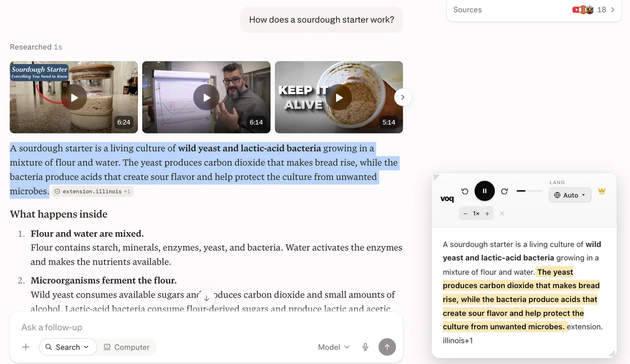Play the whiteboard 6:14 video
630x364 pixels.
coord(206,97)
